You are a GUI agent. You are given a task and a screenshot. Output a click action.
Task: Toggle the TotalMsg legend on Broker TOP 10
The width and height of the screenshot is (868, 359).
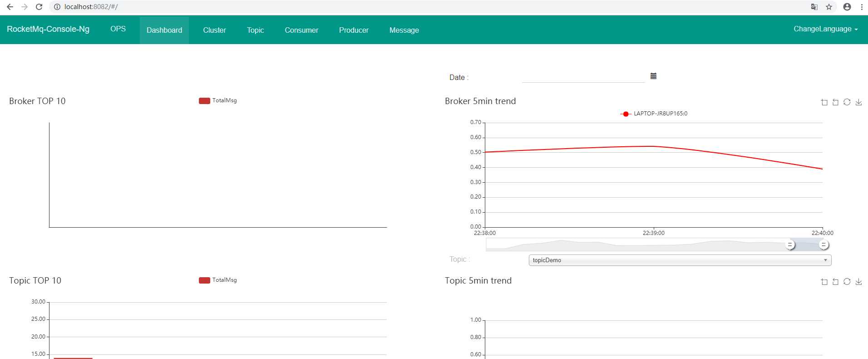coord(218,100)
